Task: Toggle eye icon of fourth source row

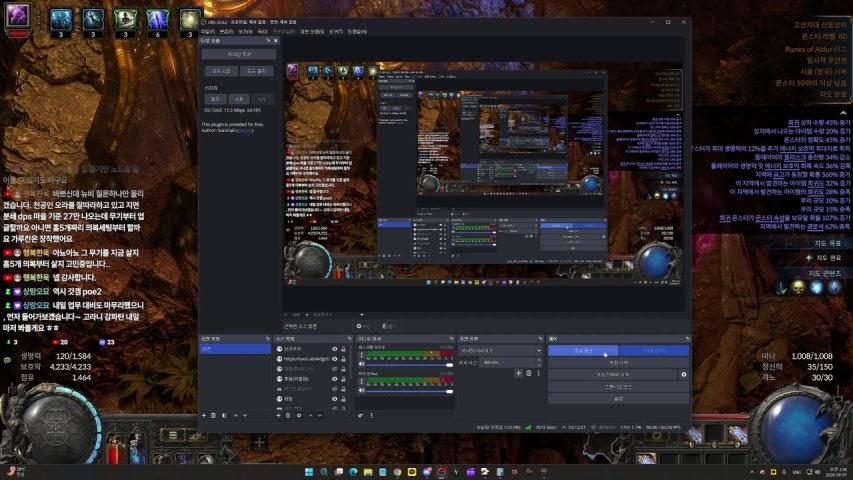Action: click(335, 379)
